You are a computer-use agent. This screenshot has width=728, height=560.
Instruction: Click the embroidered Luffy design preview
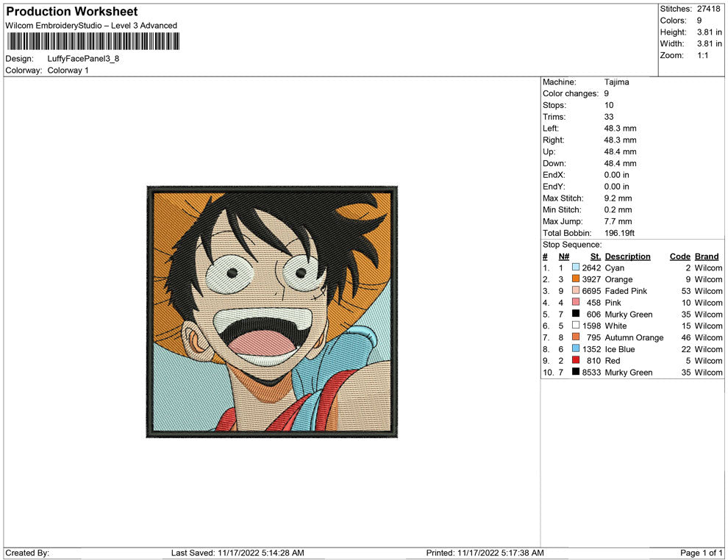coord(272,312)
